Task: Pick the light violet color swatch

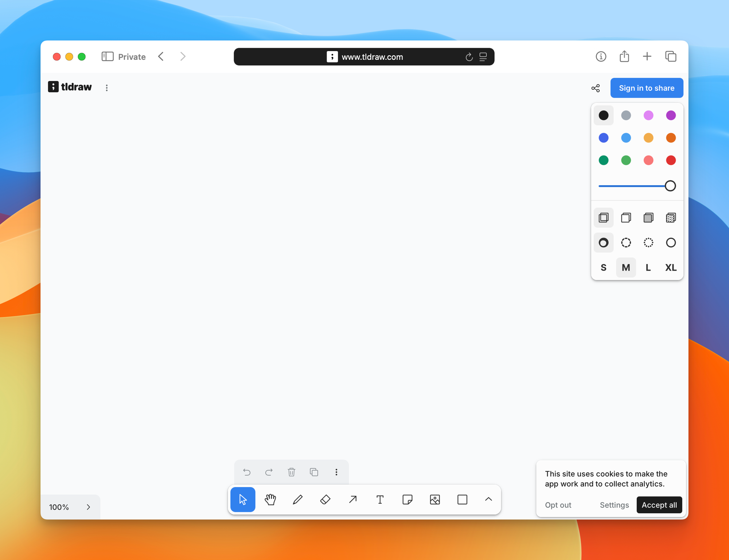Action: point(648,116)
